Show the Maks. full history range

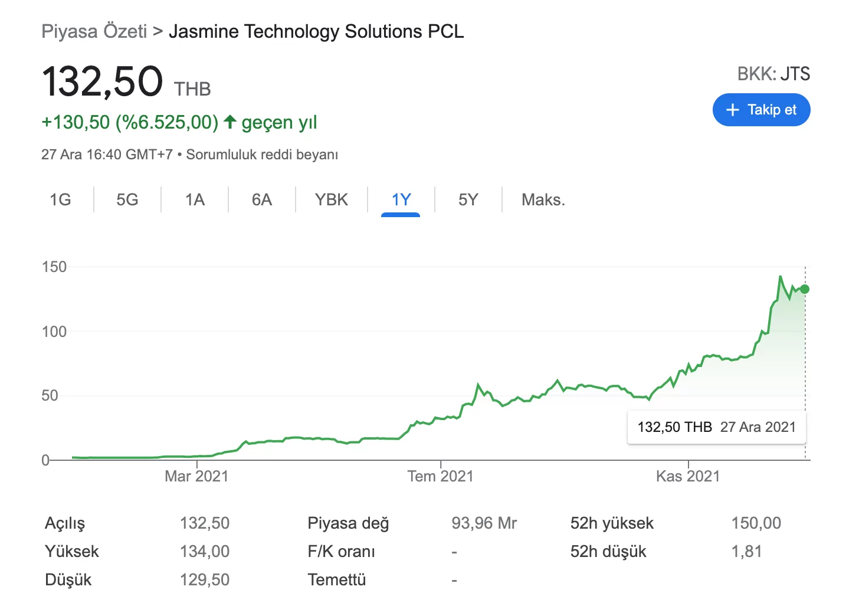pyautogui.click(x=543, y=199)
